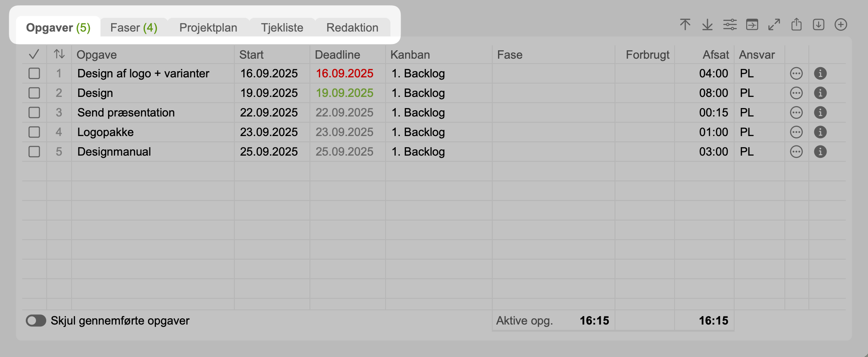Click the download-into-box import icon
The width and height of the screenshot is (868, 357).
[819, 25]
